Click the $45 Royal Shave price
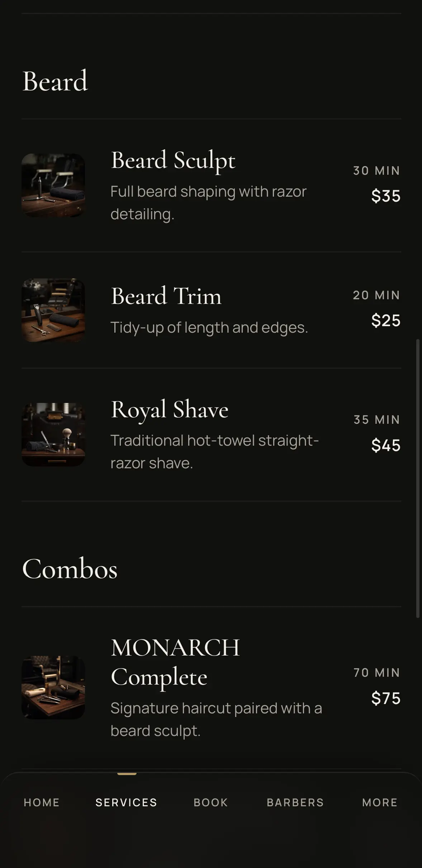422x868 pixels. coord(386,445)
